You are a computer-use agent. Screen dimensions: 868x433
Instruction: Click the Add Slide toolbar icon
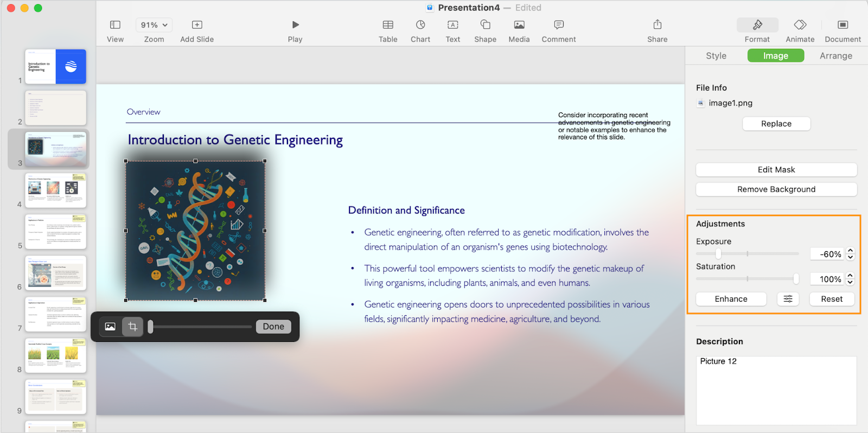tap(197, 25)
